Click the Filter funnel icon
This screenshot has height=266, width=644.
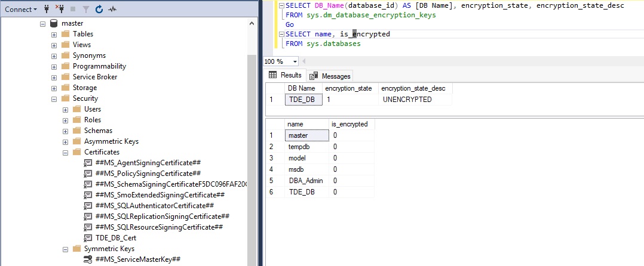86,9
